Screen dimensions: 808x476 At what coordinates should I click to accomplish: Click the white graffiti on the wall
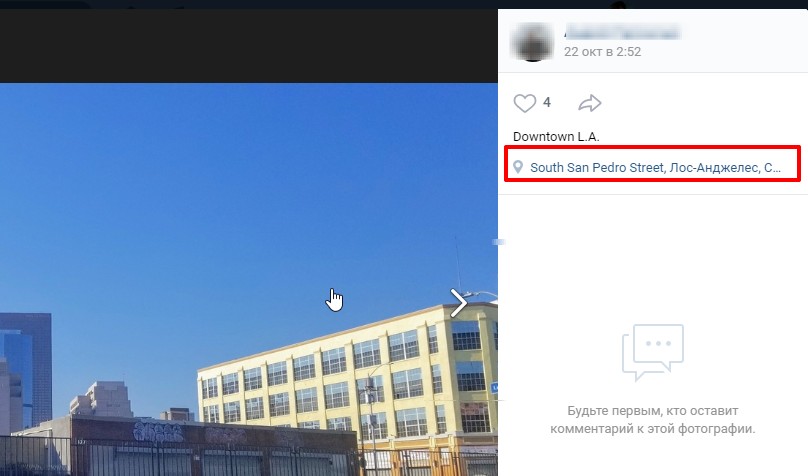point(158,431)
